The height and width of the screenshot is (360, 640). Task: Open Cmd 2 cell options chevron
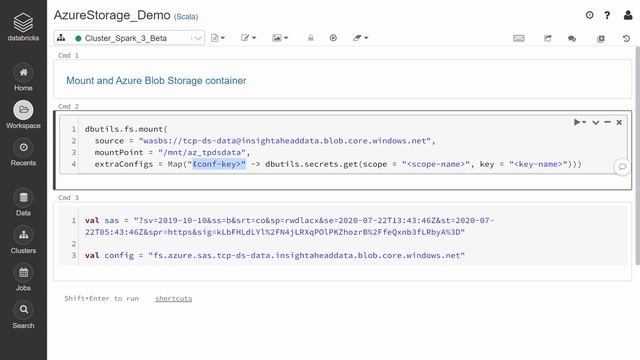coord(596,122)
